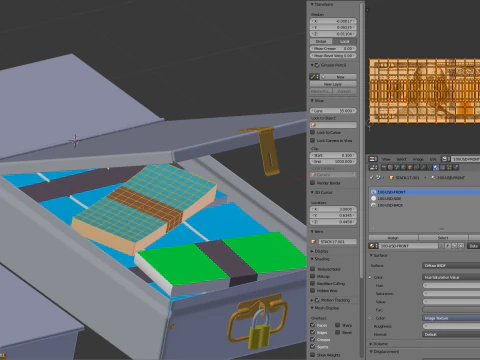Click the New Layer grease pencil button
Screen dimensions: 480x360
(x=333, y=84)
